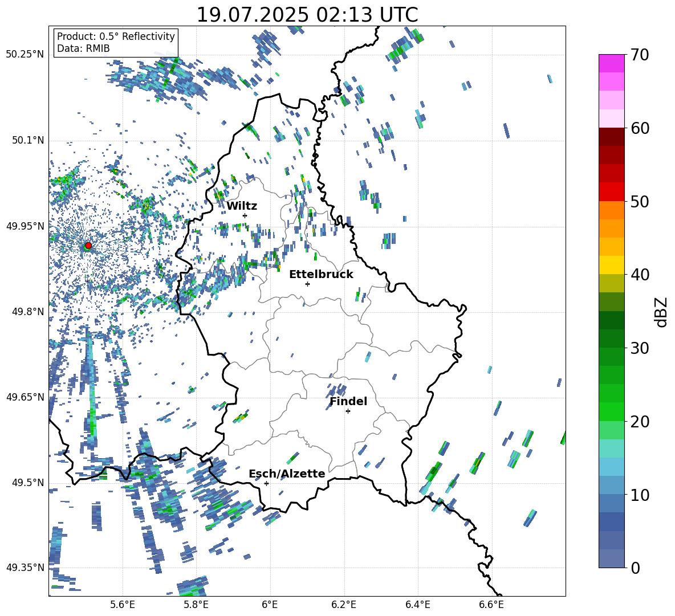Click the 5.8°E longitude label

[x=196, y=605]
